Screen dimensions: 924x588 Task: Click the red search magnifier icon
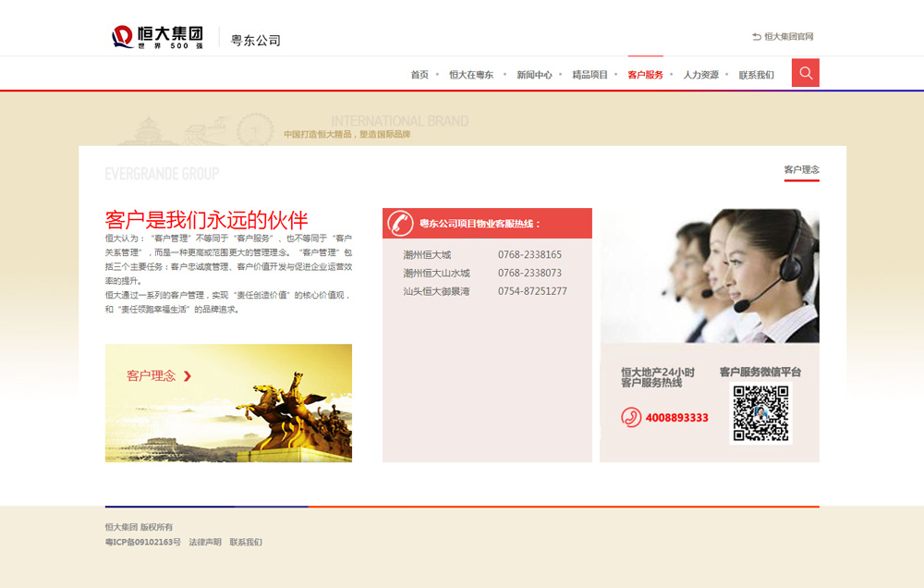pos(805,72)
